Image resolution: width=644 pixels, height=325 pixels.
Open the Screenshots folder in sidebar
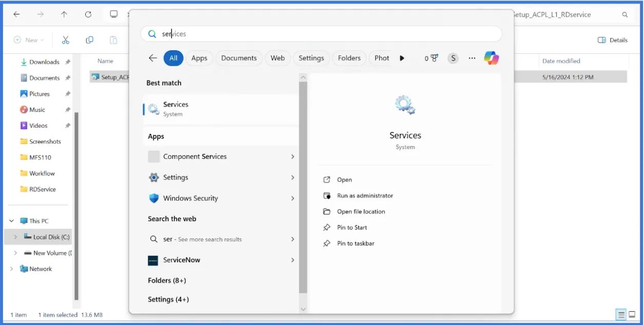[x=45, y=141]
